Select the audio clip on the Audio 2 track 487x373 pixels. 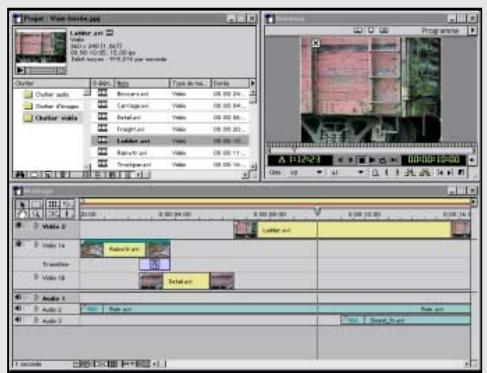(x=276, y=309)
